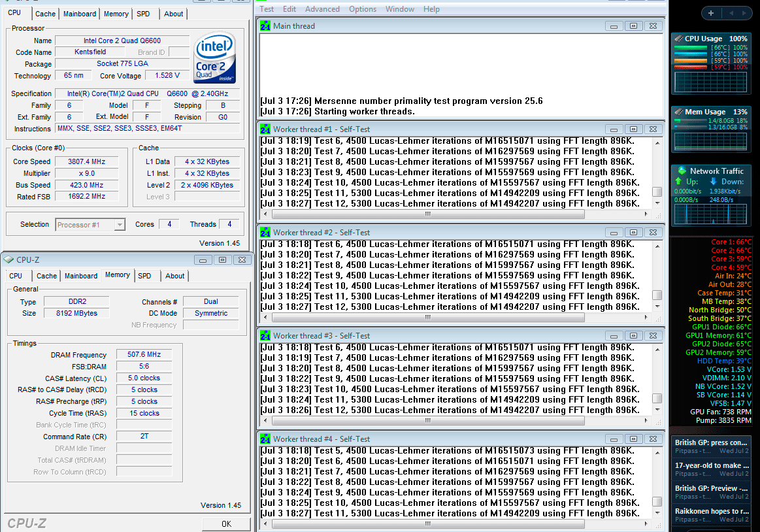
Task: Open the Edit menu in Prime95
Action: (289, 9)
